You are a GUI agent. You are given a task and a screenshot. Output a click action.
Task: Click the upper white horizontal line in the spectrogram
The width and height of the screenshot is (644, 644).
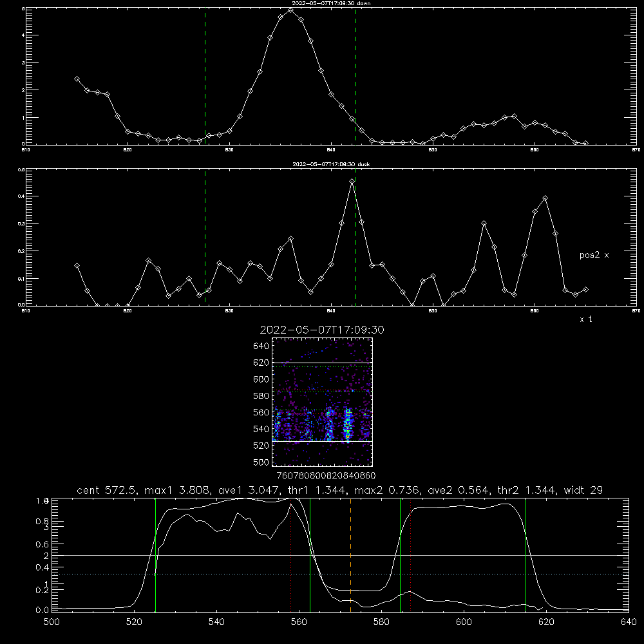pyautogui.click(x=323, y=363)
